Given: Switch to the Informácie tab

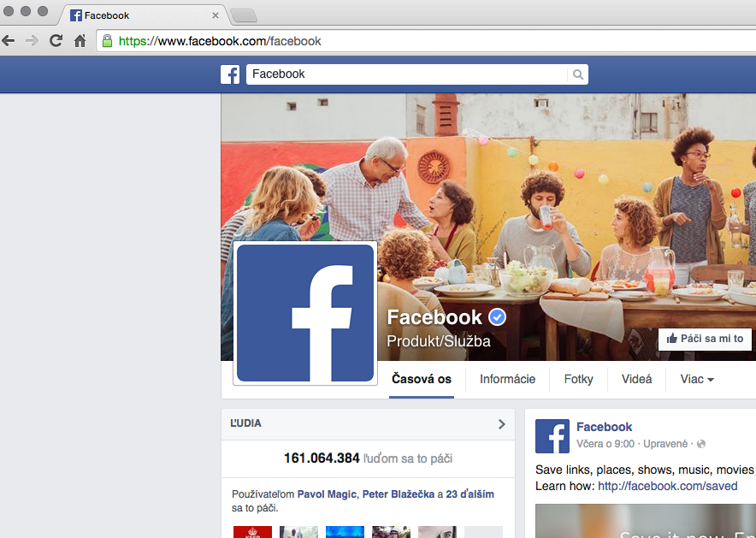Looking at the screenshot, I should click(x=507, y=379).
